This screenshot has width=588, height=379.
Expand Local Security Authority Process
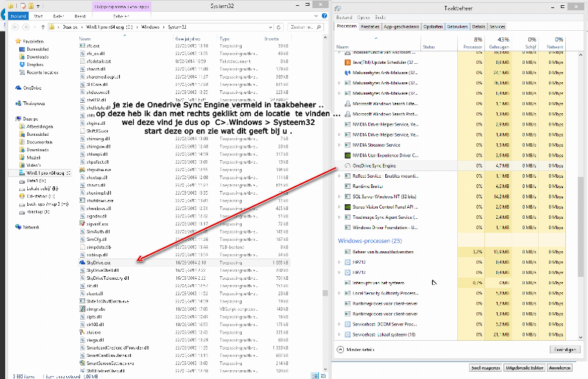click(x=340, y=293)
